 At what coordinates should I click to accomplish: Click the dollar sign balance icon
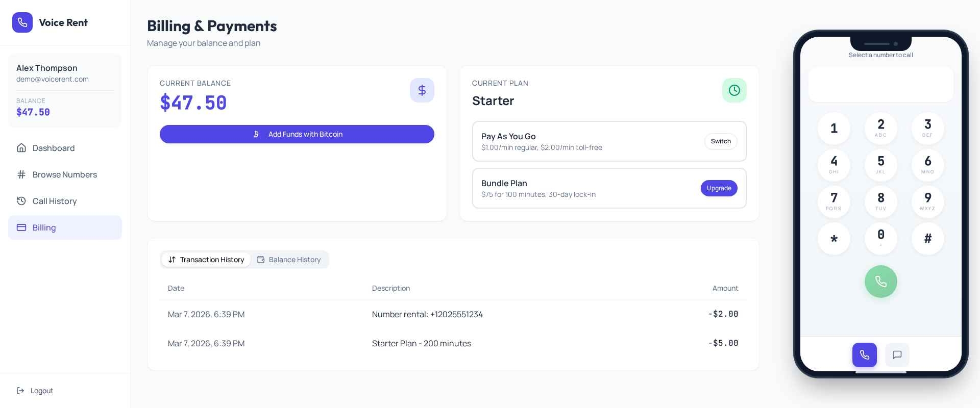pyautogui.click(x=422, y=90)
